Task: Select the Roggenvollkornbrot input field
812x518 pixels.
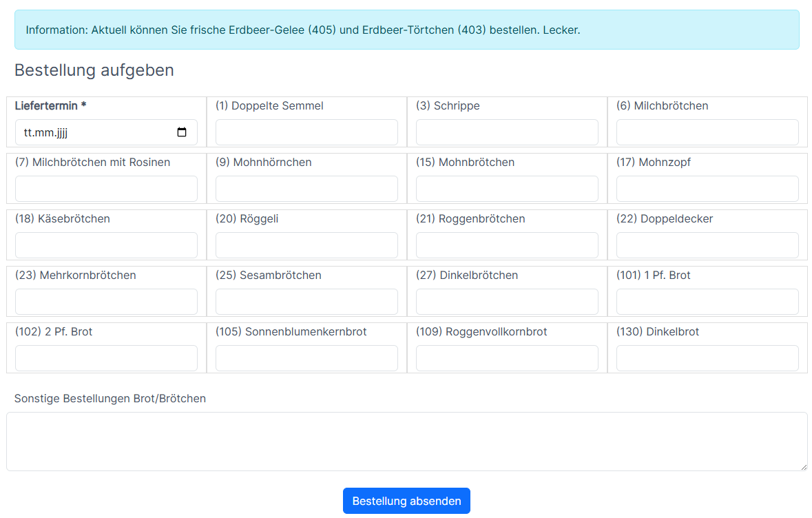Action: point(507,358)
